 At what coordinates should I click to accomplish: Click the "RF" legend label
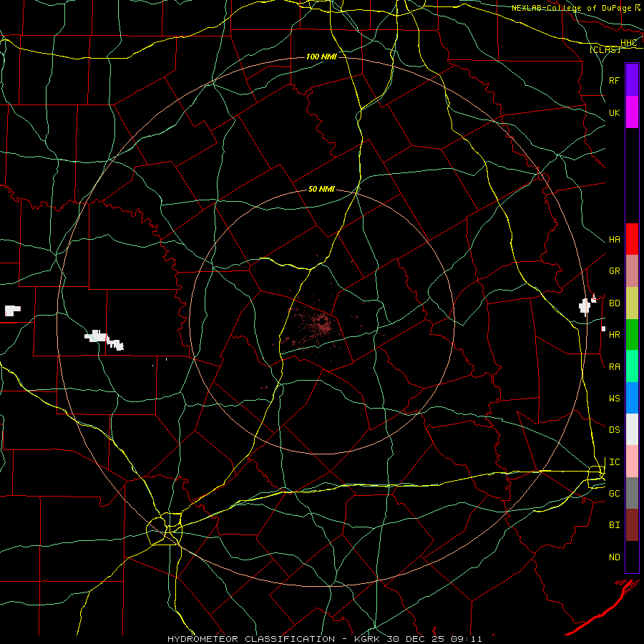pyautogui.click(x=614, y=80)
